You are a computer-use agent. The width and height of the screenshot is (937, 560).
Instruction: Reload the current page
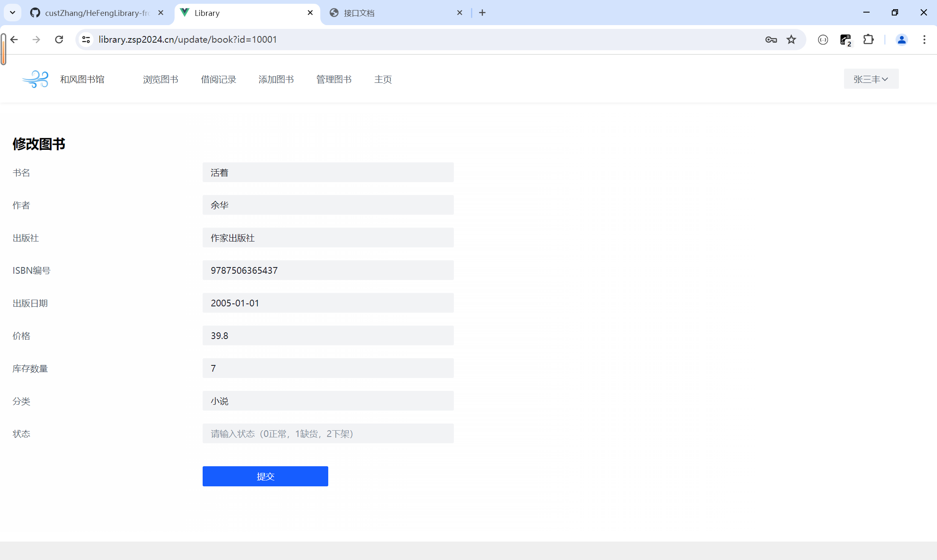tap(59, 39)
